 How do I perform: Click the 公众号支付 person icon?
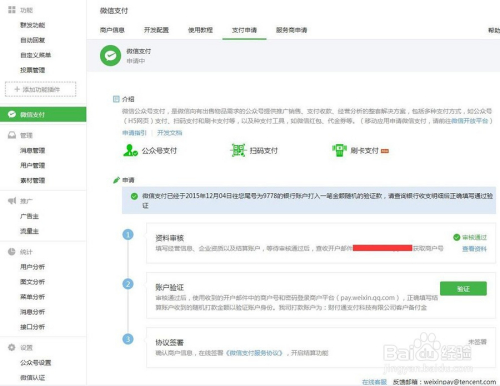click(130, 150)
